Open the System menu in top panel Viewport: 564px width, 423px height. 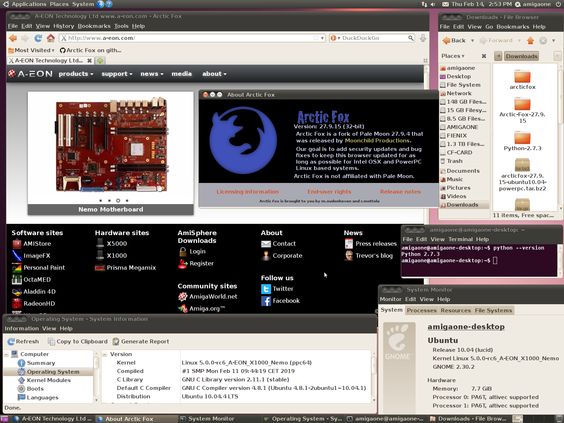(x=83, y=4)
